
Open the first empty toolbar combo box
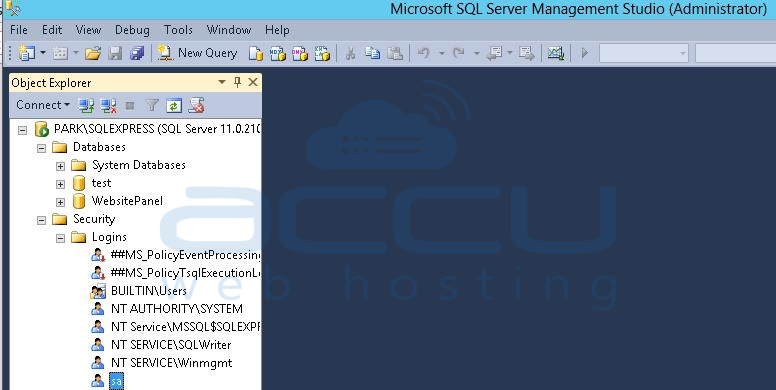[x=644, y=53]
